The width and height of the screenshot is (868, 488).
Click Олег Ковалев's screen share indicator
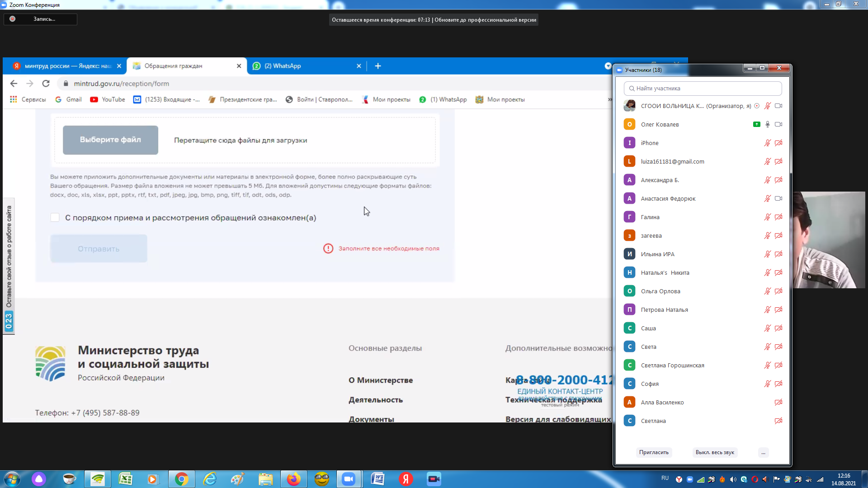coord(756,124)
